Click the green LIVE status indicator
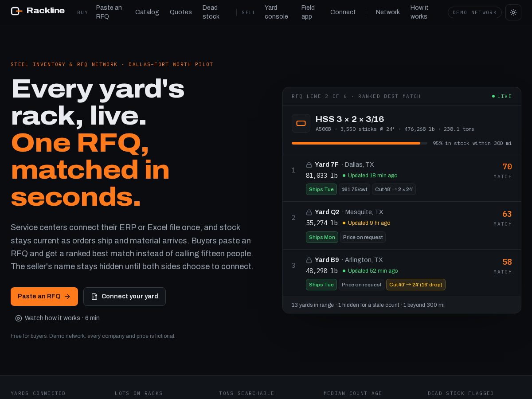This screenshot has width=532, height=399. [502, 96]
